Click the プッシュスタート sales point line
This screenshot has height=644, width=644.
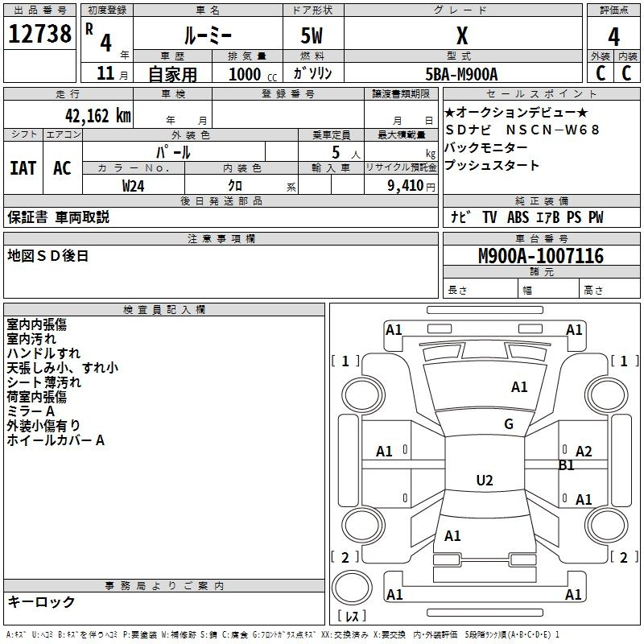coord(491,166)
